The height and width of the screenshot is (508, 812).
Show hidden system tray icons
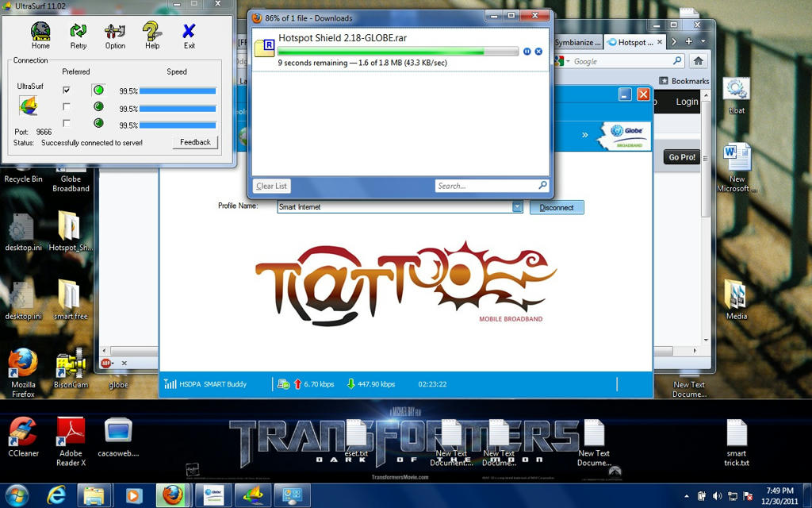pyautogui.click(x=687, y=497)
